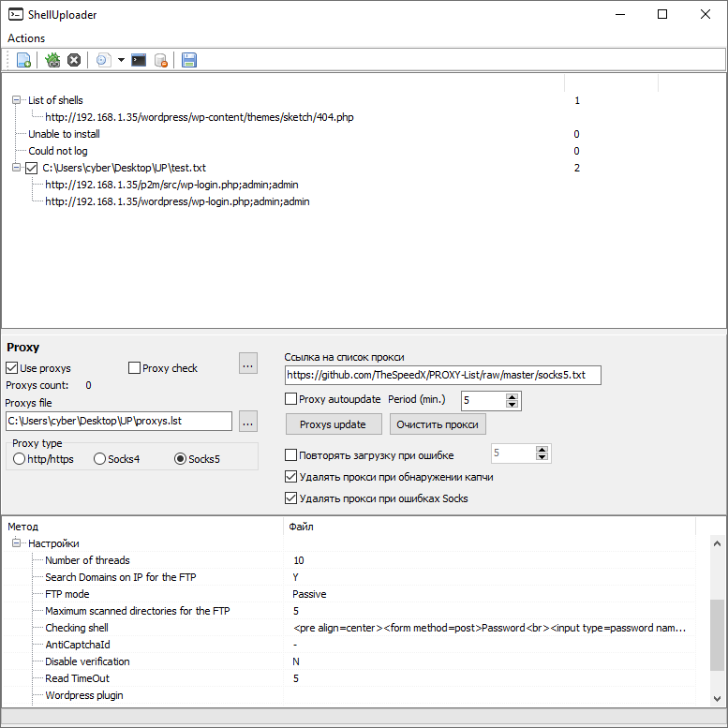Click the add new file toolbar icon
Image resolution: width=728 pixels, height=728 pixels.
pos(23,60)
